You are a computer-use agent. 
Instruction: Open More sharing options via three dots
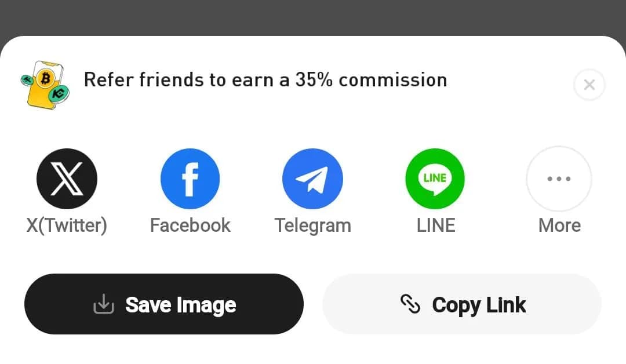(x=559, y=179)
